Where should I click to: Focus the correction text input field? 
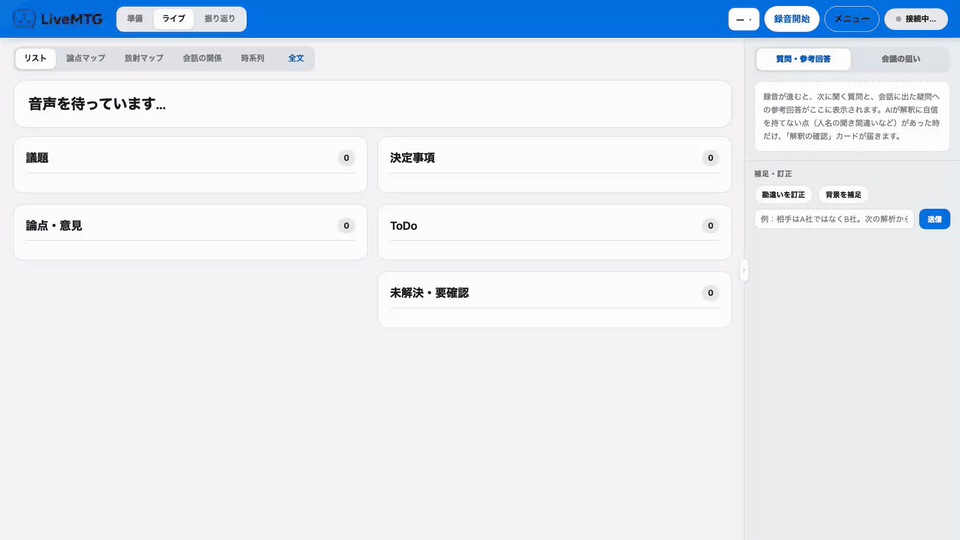click(834, 219)
